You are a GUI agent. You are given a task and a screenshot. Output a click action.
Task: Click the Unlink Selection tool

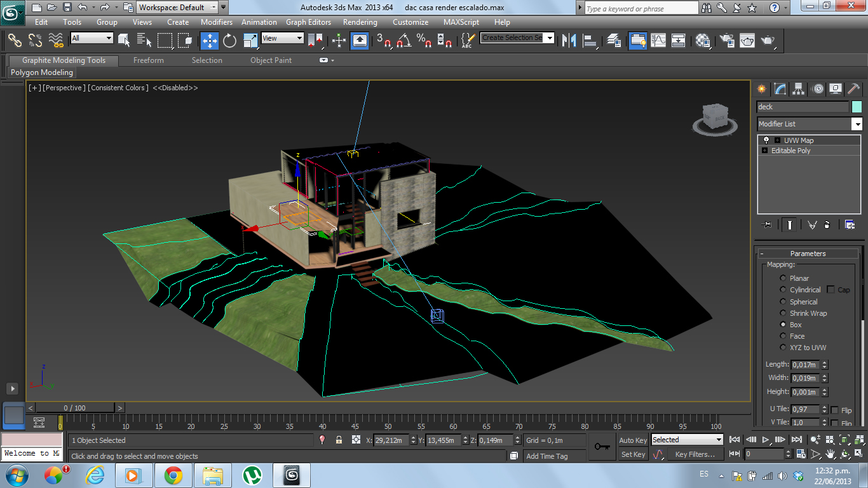[x=35, y=40]
